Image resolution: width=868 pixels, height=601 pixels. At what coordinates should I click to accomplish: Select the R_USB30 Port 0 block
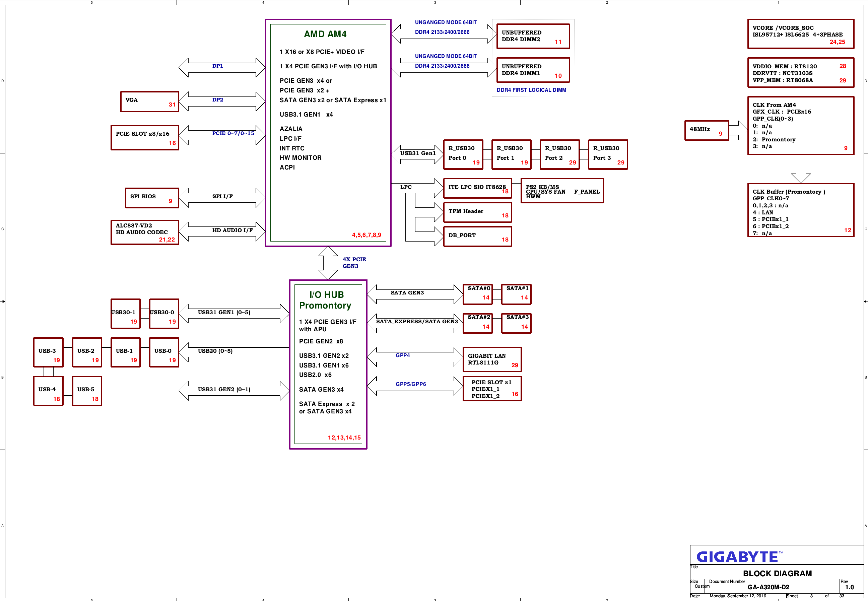click(463, 155)
